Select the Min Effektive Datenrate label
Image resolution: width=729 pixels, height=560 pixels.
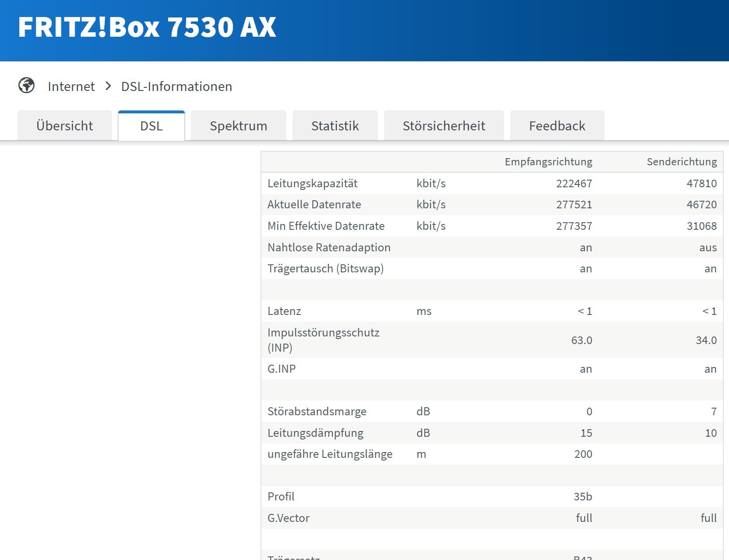pos(326,226)
